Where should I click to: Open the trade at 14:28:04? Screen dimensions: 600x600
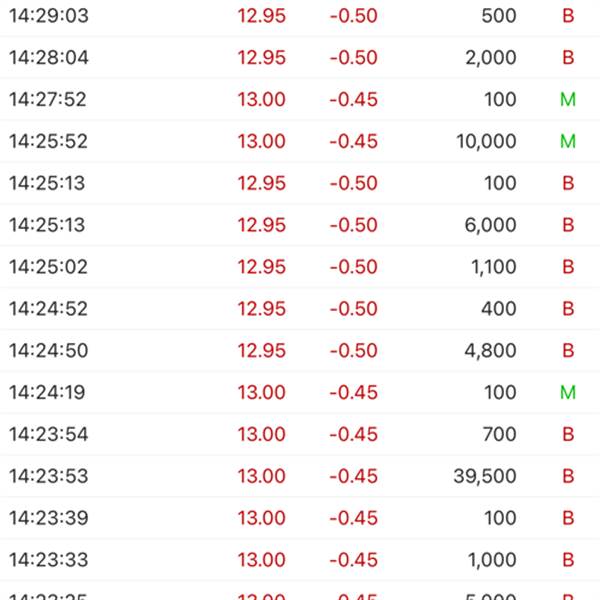(x=300, y=58)
